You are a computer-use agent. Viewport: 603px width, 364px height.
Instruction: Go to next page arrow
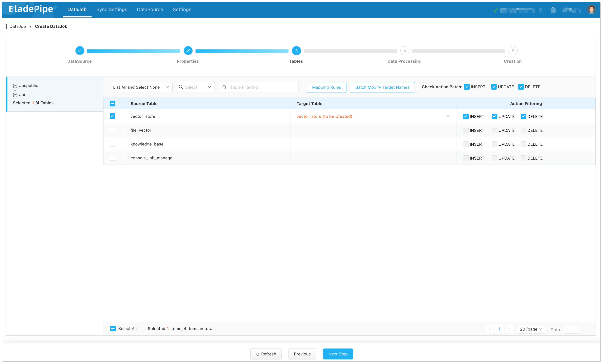(509, 329)
